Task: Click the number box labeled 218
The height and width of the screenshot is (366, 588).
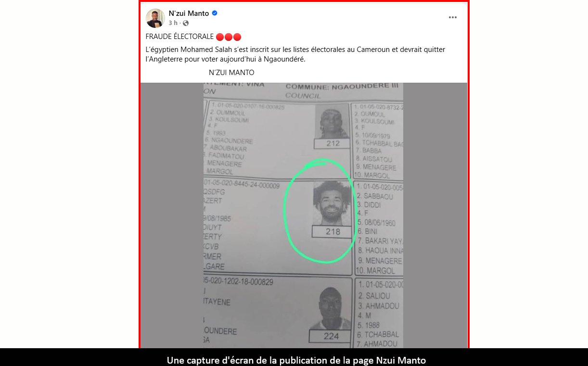Action: pos(332,232)
